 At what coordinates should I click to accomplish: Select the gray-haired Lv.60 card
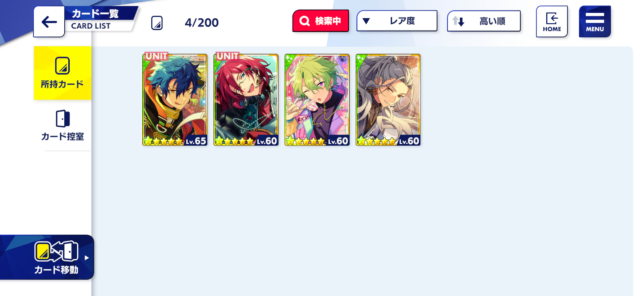[x=388, y=100]
